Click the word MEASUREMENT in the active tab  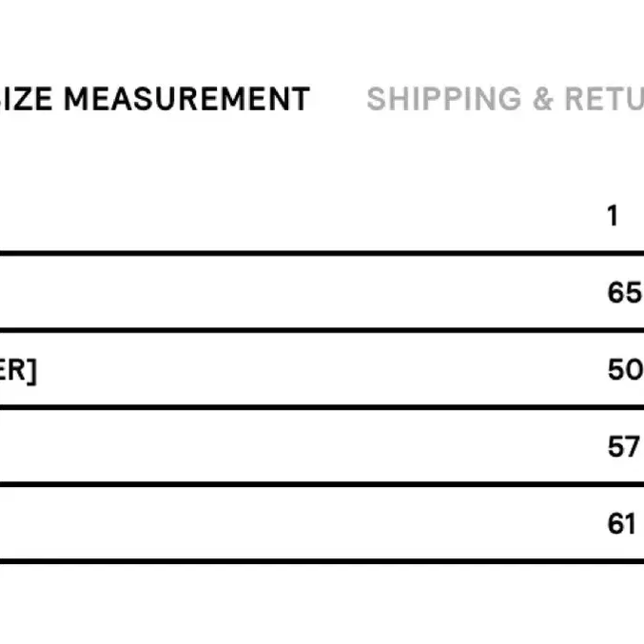(x=186, y=99)
